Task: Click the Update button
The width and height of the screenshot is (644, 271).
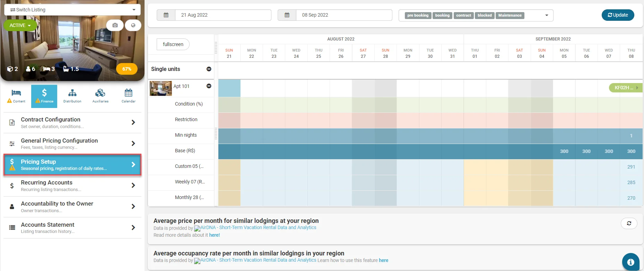Action: point(618,15)
